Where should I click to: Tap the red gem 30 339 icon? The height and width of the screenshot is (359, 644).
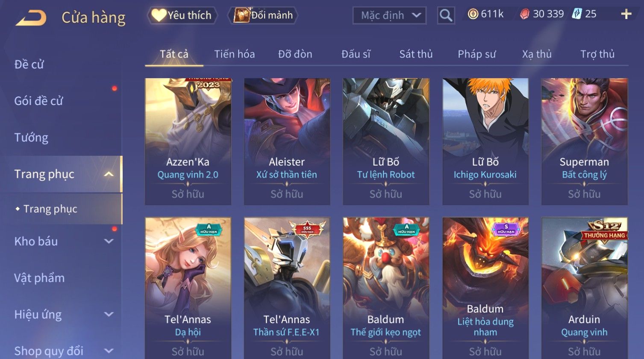(524, 15)
